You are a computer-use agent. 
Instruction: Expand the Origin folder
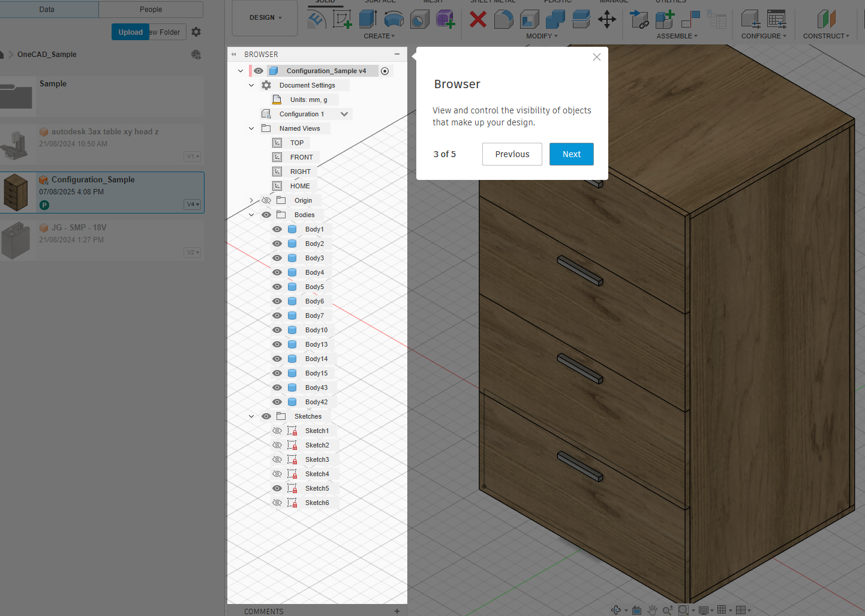point(251,200)
